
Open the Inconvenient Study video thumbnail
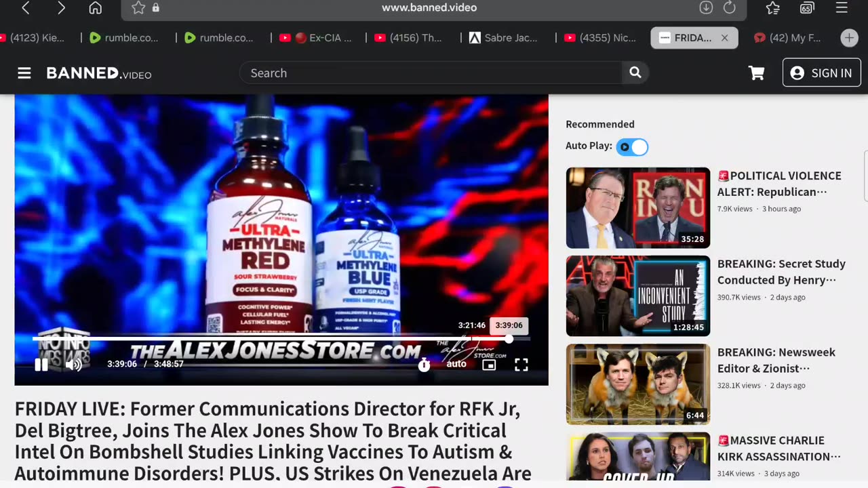click(638, 296)
